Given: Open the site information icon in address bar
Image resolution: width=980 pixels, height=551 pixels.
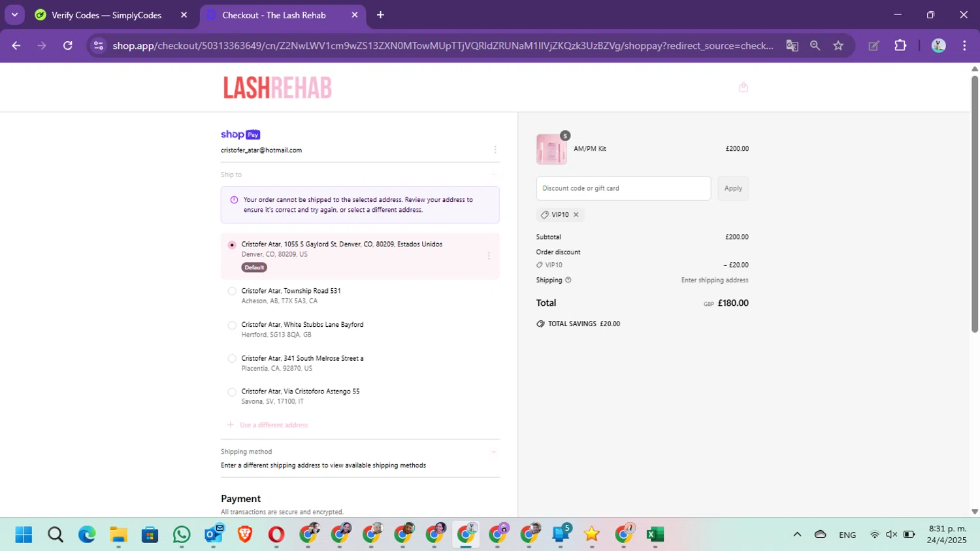Looking at the screenshot, I should (x=99, y=46).
